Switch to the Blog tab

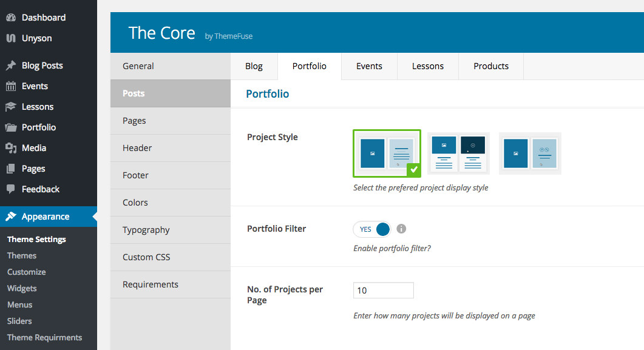[x=254, y=66]
